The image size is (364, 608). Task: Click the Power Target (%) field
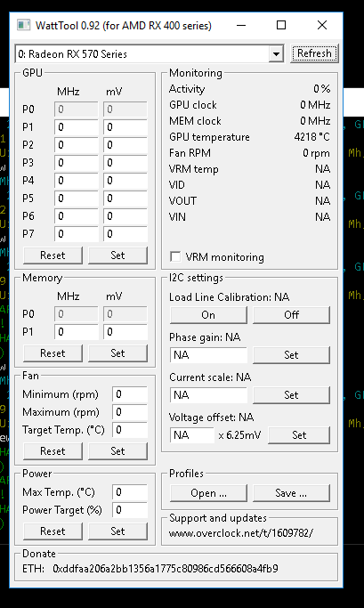(x=130, y=510)
